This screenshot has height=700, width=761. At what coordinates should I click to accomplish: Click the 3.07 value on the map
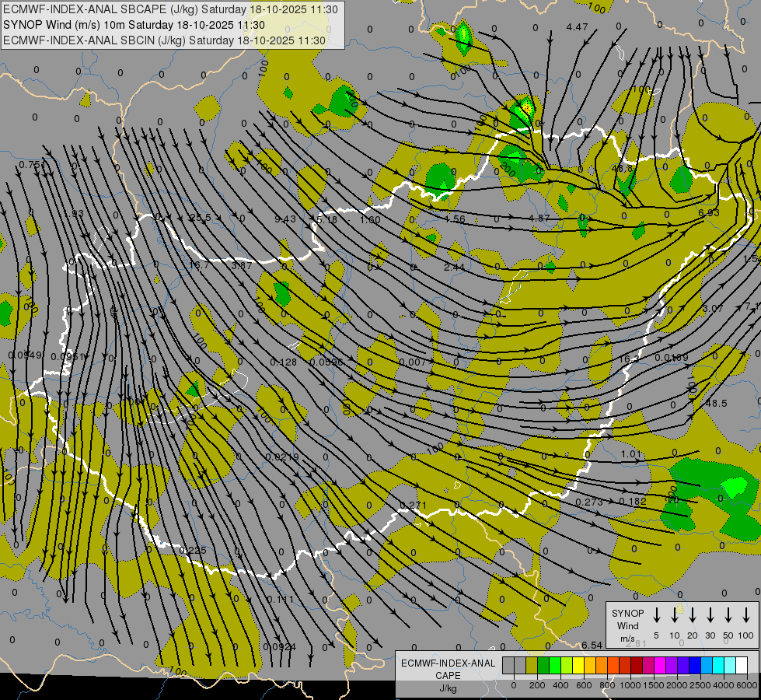point(713,309)
